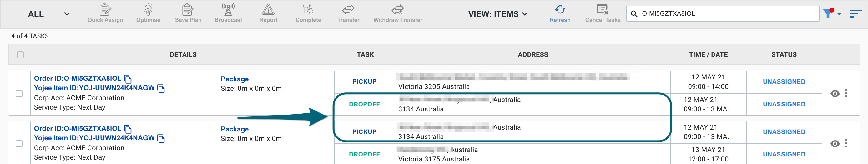Click the Save Plan icon
This screenshot has width=868, height=164.
coord(188,10)
